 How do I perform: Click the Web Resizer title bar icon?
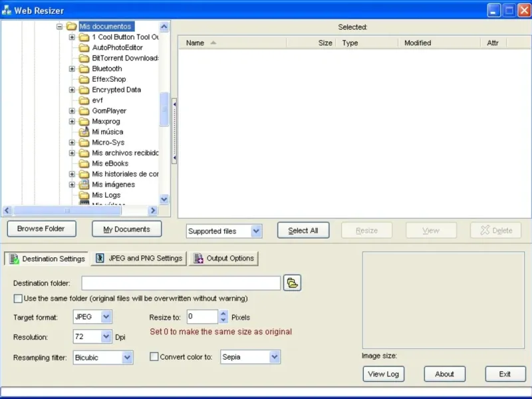7,10
